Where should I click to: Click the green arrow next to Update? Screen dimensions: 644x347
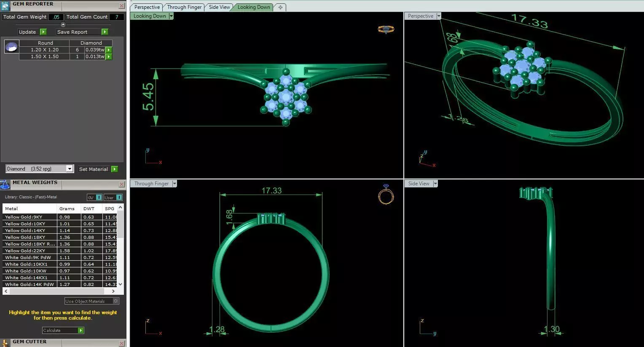tap(43, 32)
